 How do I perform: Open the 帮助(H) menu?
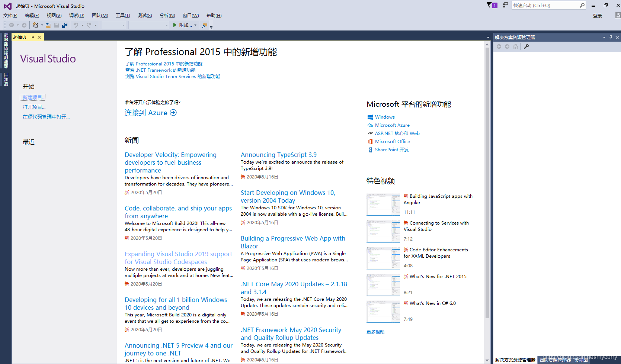pos(214,16)
